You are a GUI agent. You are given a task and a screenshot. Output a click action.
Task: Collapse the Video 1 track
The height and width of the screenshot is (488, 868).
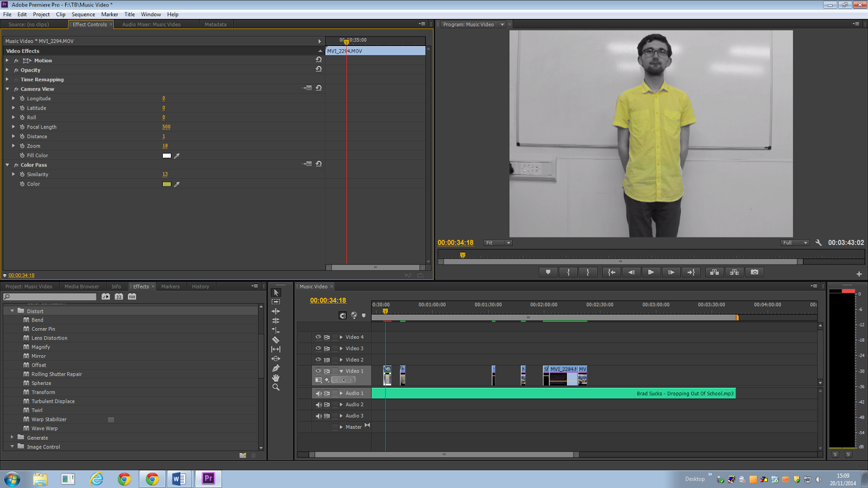tap(341, 371)
